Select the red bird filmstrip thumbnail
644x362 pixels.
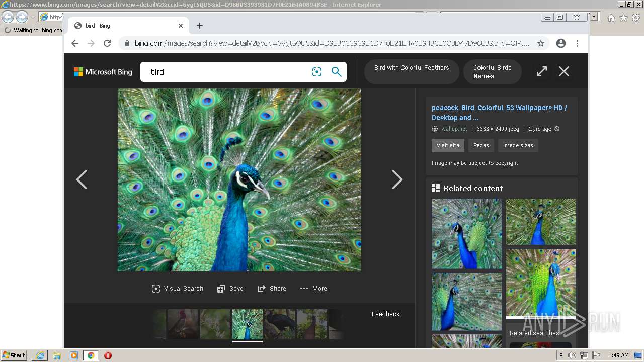183,324
